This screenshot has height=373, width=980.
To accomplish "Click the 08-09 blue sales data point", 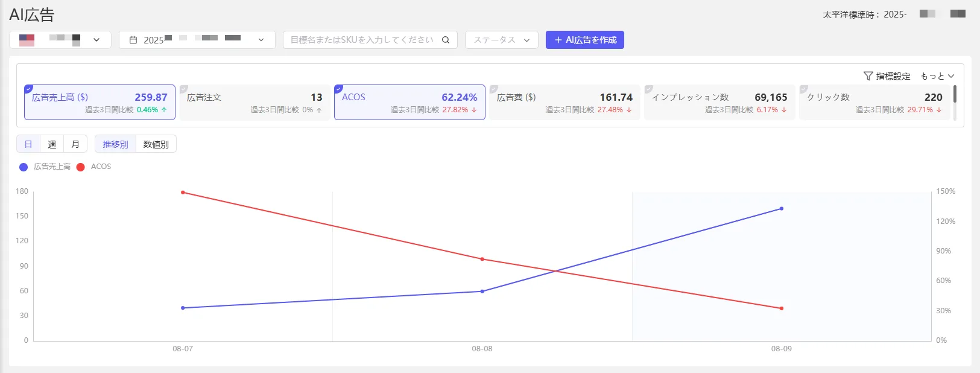I will point(782,209).
